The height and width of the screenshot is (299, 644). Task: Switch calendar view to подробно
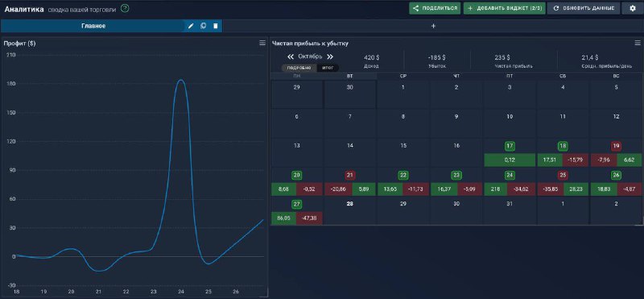coord(299,68)
